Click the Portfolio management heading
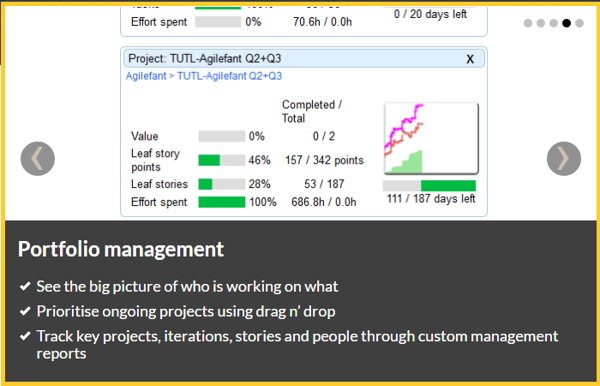The image size is (600, 386). (x=121, y=249)
